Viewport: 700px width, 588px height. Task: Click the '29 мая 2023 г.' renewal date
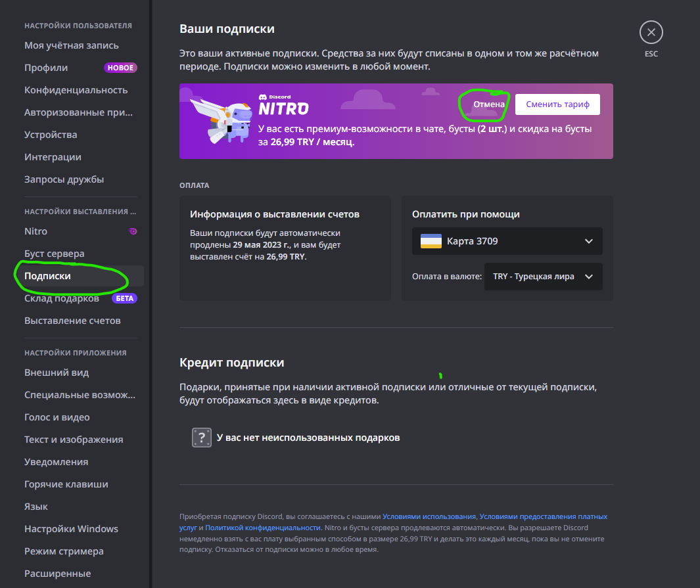click(262, 245)
